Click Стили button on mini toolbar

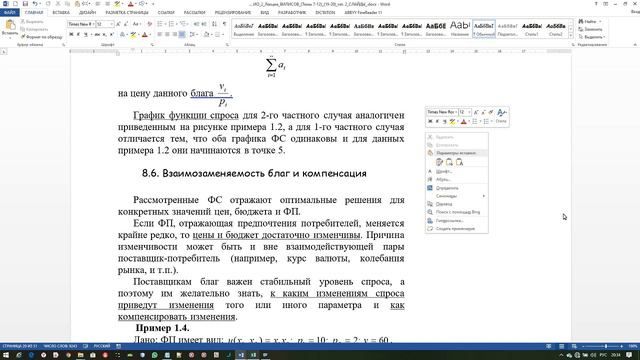(x=501, y=116)
